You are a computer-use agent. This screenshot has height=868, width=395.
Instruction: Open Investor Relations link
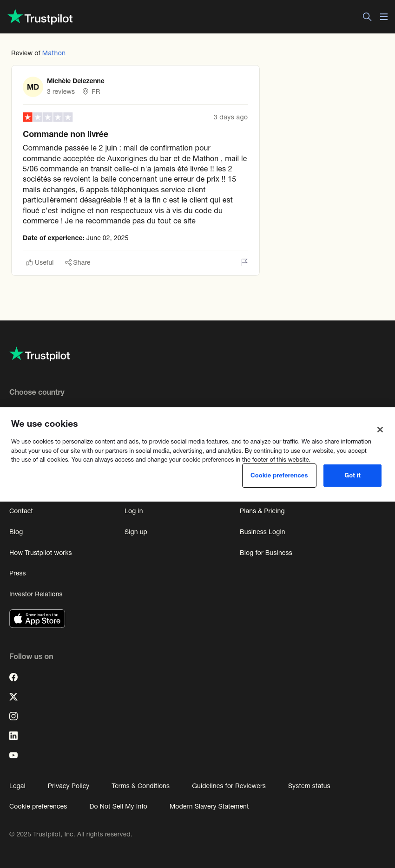(36, 594)
